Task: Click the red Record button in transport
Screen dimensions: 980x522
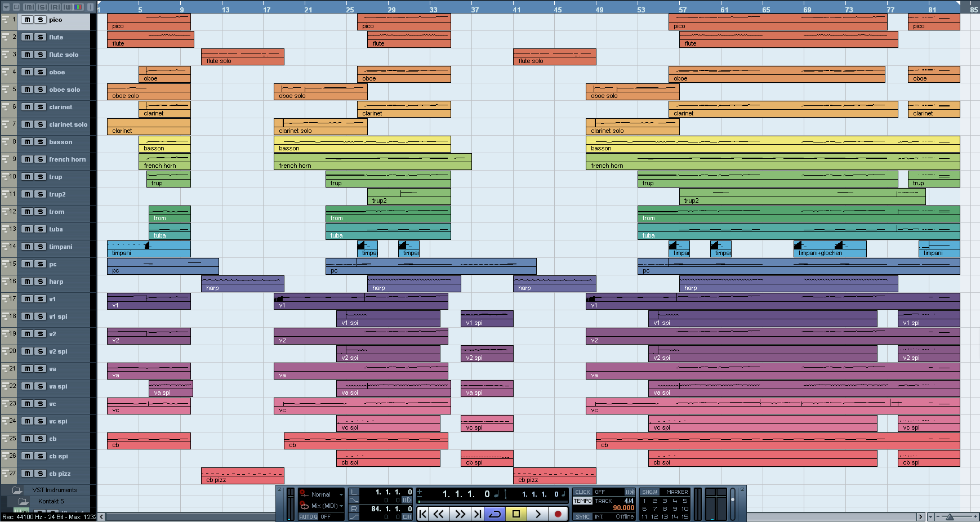Action: pyautogui.click(x=558, y=514)
